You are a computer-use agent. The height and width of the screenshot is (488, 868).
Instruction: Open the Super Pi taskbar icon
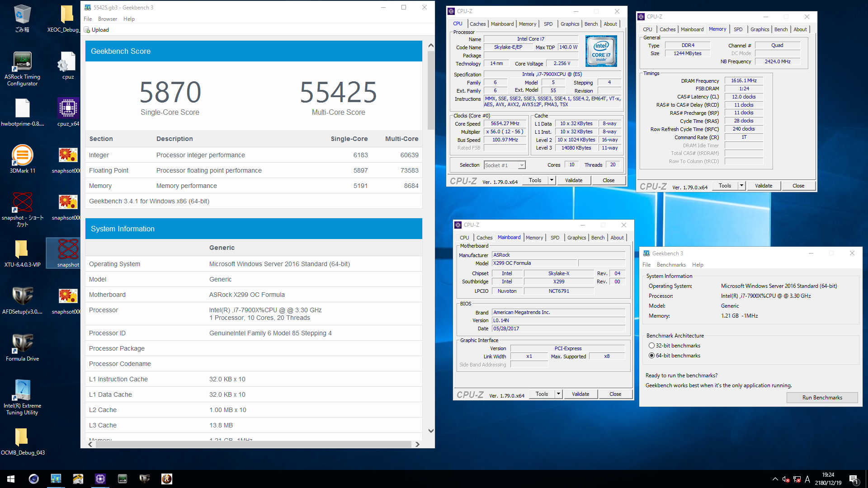point(166,479)
